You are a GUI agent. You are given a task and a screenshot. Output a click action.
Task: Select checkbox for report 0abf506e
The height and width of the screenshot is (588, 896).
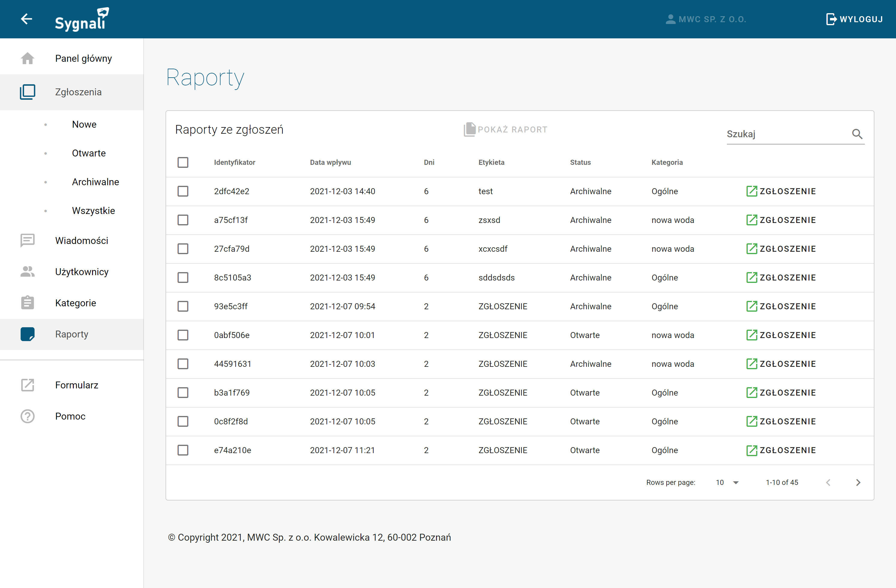[183, 335]
